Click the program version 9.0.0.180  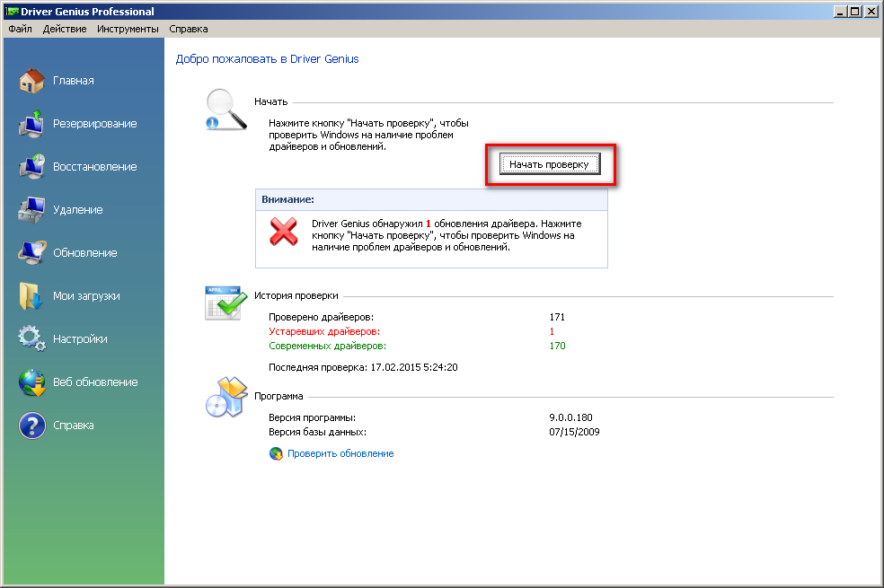570,418
